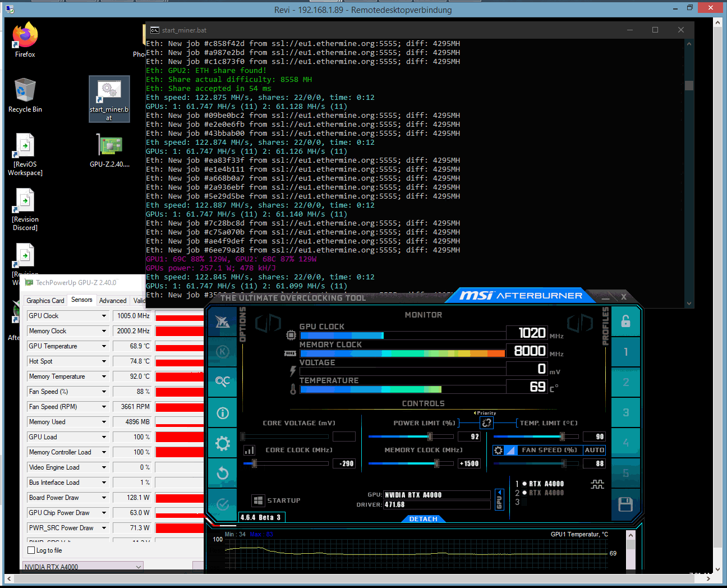Click the Core Clock -290 value field

(344, 463)
